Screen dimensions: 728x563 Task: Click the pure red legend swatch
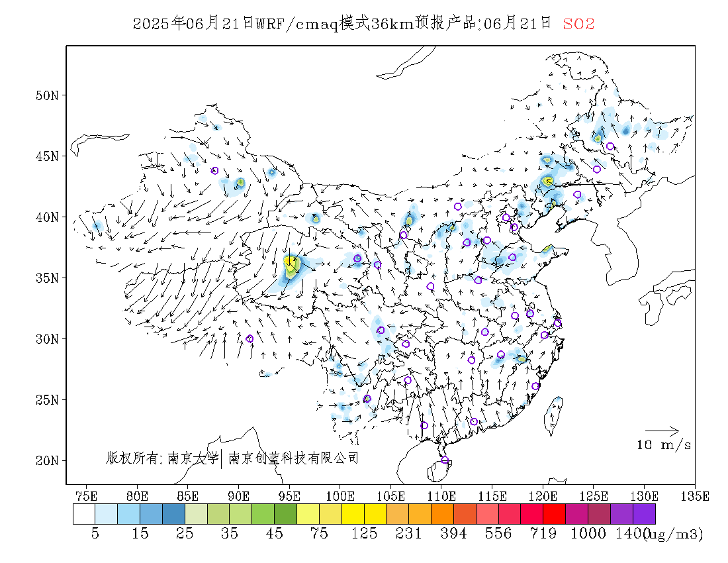click(x=555, y=514)
